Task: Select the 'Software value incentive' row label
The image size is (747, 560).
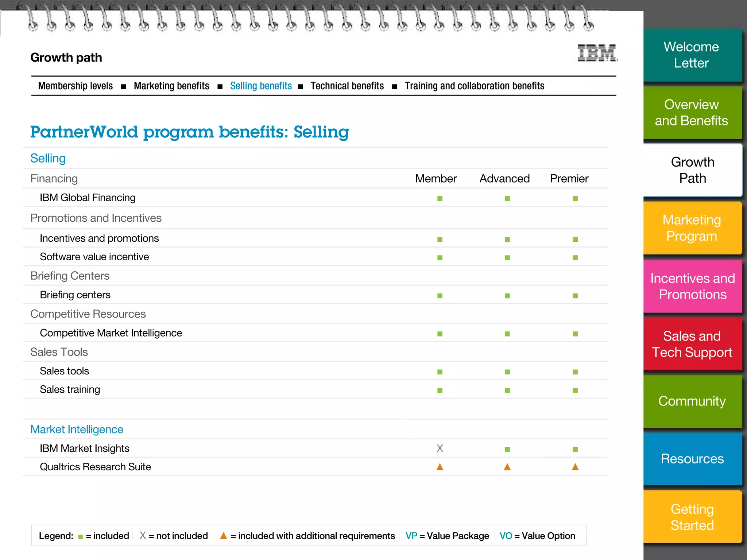Action: [94, 257]
